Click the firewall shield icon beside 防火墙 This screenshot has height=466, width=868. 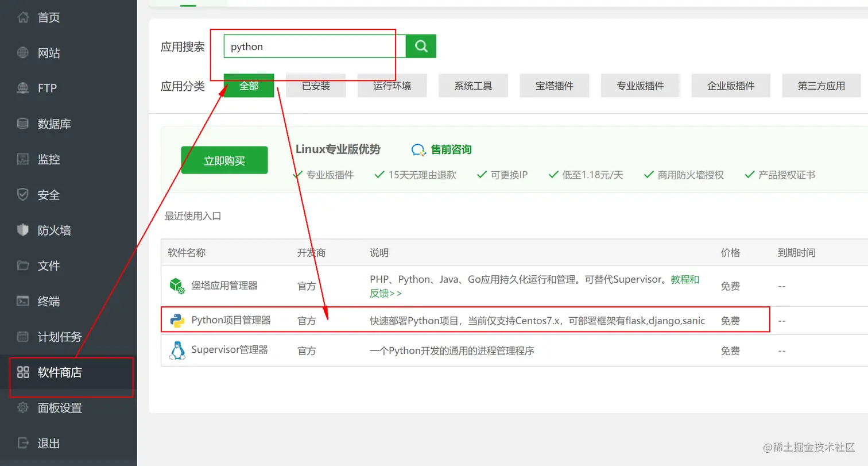[23, 230]
